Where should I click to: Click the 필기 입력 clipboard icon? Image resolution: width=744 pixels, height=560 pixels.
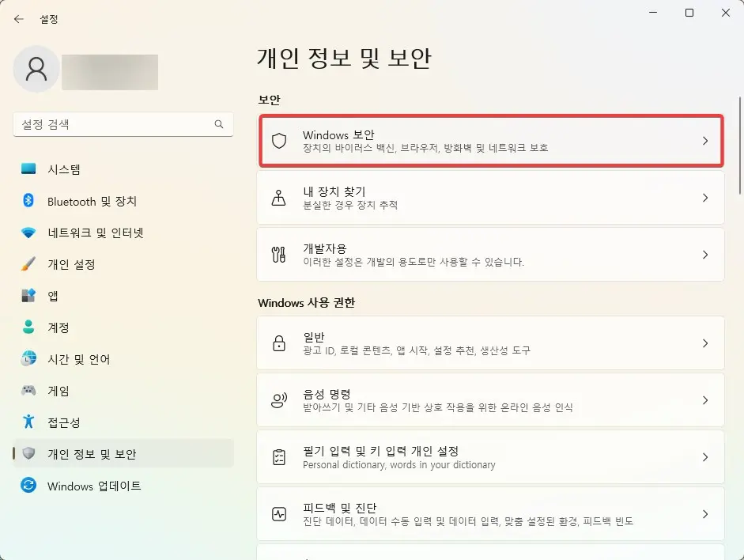pyautogui.click(x=279, y=457)
